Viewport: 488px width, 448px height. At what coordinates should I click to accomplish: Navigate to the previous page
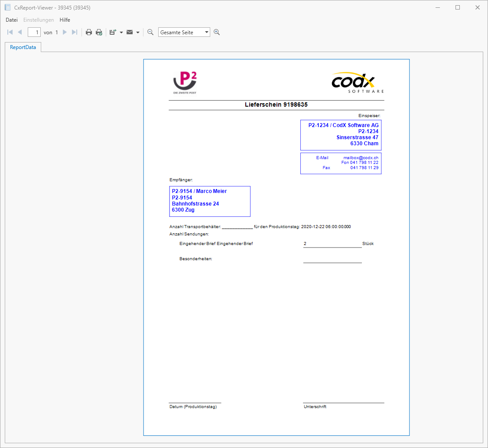(20, 32)
